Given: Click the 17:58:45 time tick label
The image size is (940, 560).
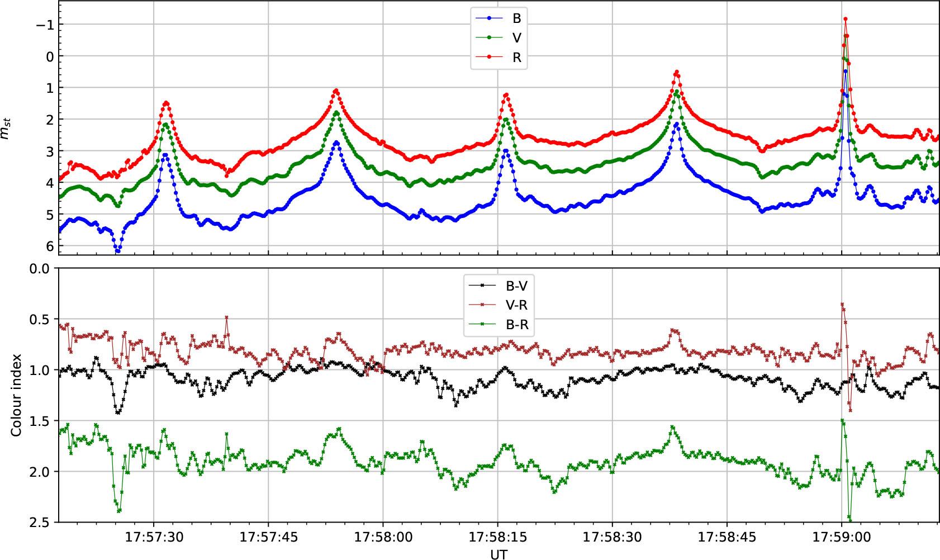Looking at the screenshot, I should coord(727,538).
